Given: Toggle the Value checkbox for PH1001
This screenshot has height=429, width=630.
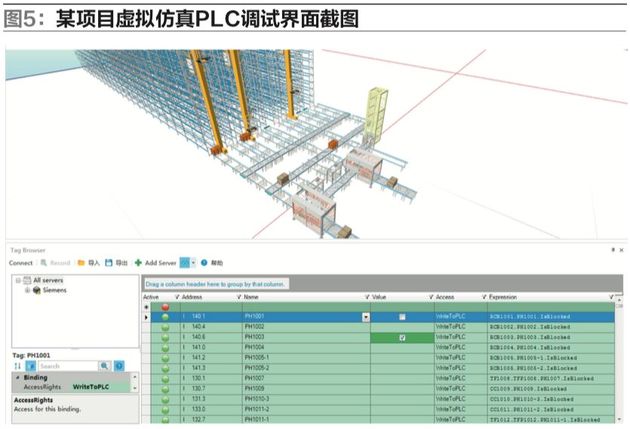Looking at the screenshot, I should click(x=401, y=317).
